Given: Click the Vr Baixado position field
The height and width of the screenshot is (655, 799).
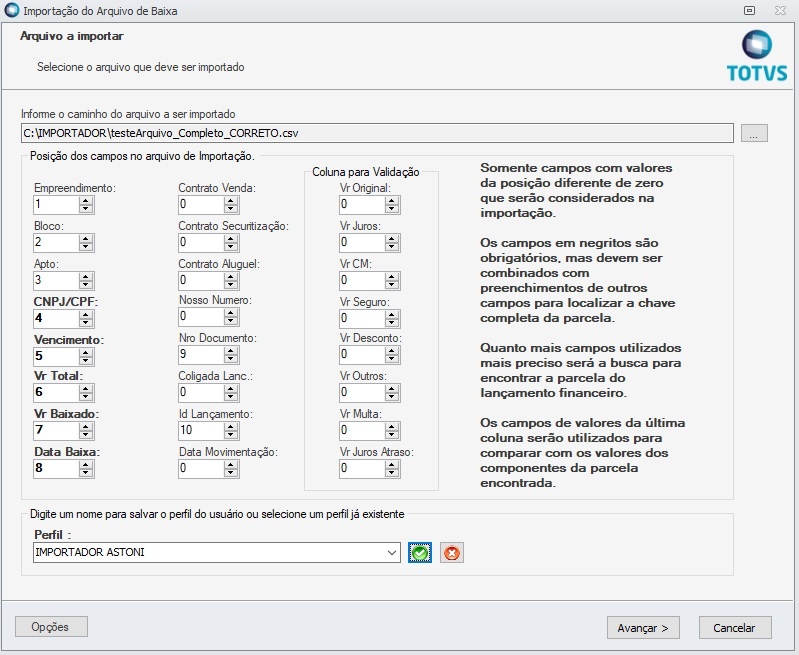Looking at the screenshot, I should pos(56,431).
